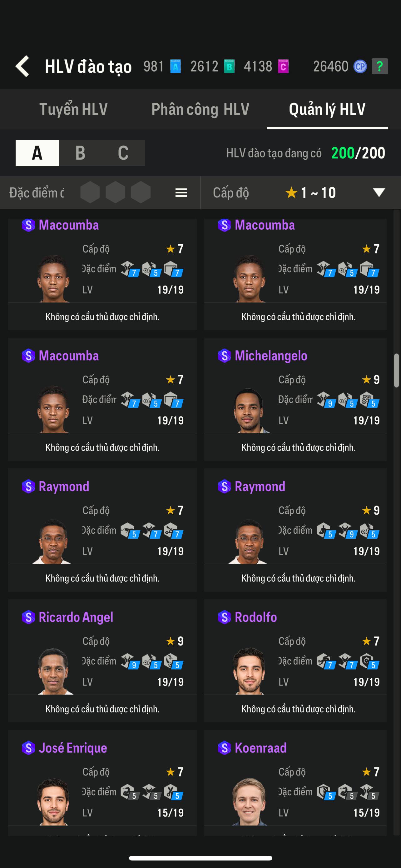The image size is (401, 868).
Task: Open the star 1 ~ 10 level range
Action: coord(310,193)
